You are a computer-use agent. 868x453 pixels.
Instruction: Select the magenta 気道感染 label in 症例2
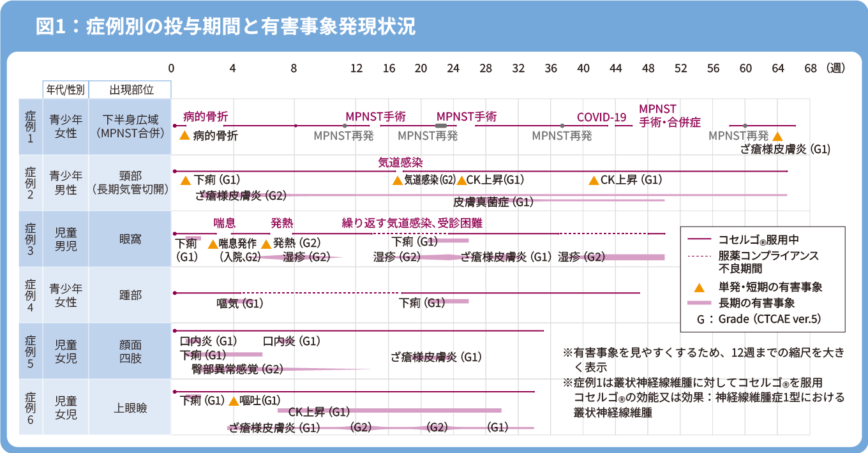click(x=401, y=163)
